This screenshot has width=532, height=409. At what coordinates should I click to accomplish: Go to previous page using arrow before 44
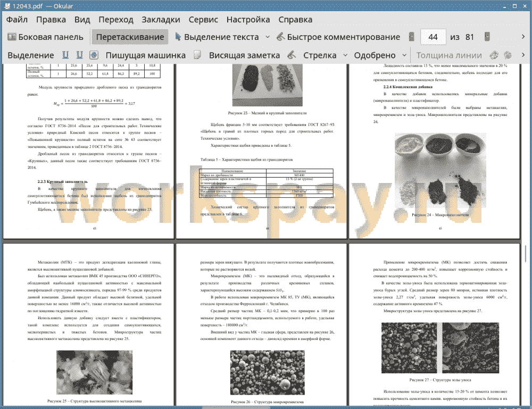[412, 37]
